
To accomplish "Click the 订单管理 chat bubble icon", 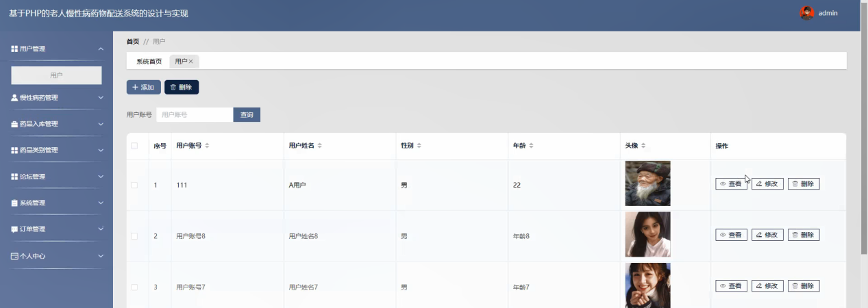I will [x=14, y=229].
